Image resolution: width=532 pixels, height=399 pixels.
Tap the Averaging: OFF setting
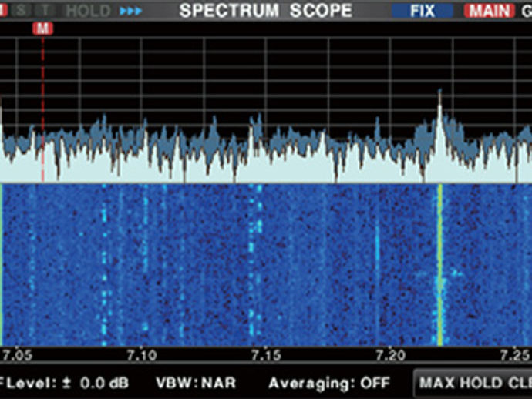point(329,383)
